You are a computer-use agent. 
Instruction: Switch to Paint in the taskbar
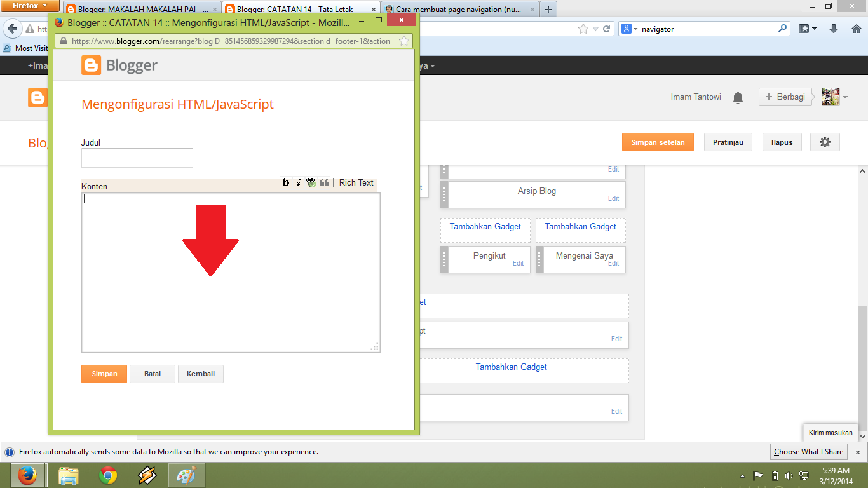187,475
